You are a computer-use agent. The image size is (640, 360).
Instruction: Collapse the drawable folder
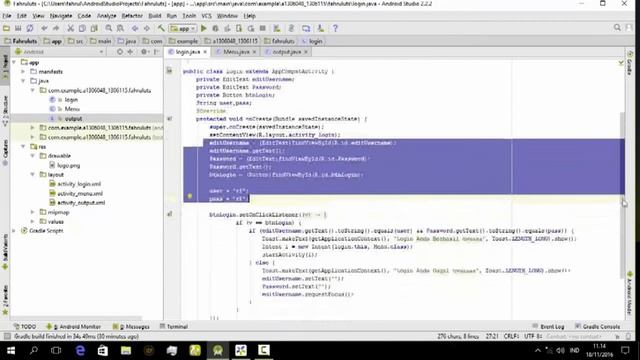tap(33, 156)
